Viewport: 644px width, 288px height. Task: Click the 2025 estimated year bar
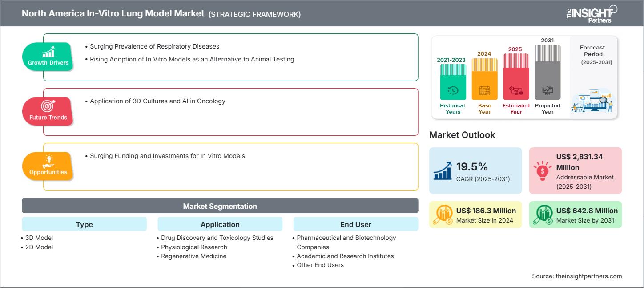[516, 77]
